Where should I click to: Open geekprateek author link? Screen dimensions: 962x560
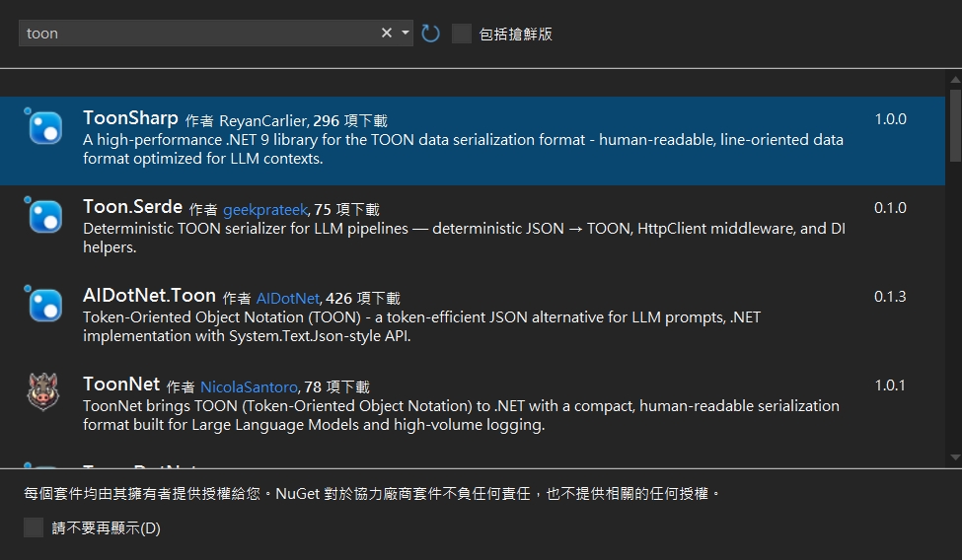265,210
